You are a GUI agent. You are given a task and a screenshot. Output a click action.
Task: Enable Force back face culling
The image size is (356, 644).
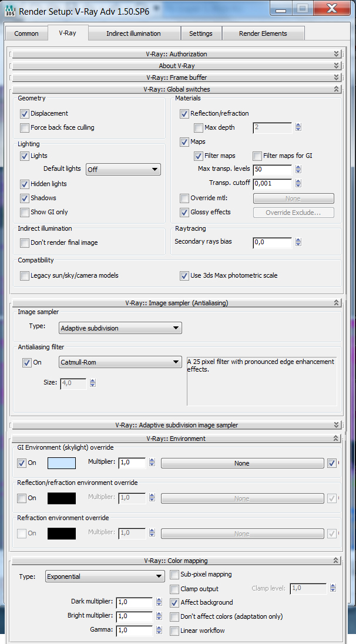pyautogui.click(x=25, y=128)
